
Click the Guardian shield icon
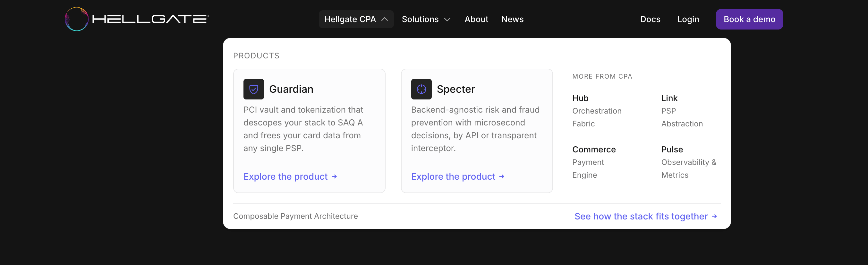[253, 89]
